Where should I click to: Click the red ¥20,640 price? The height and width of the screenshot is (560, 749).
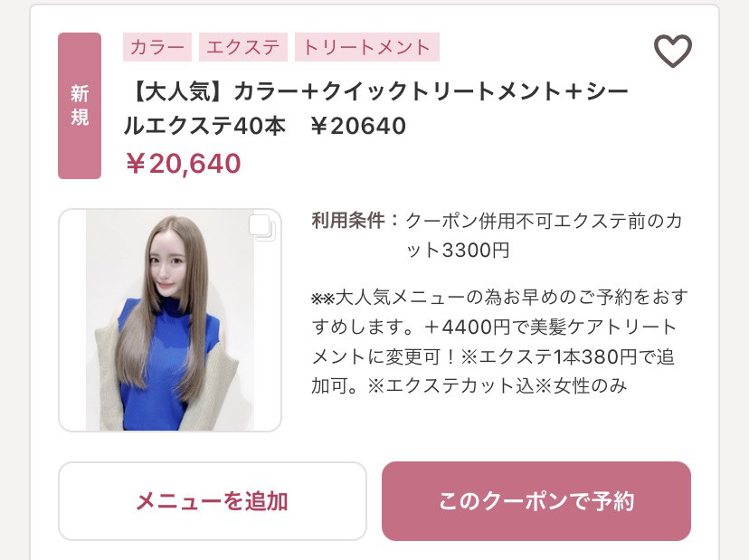pos(184,164)
